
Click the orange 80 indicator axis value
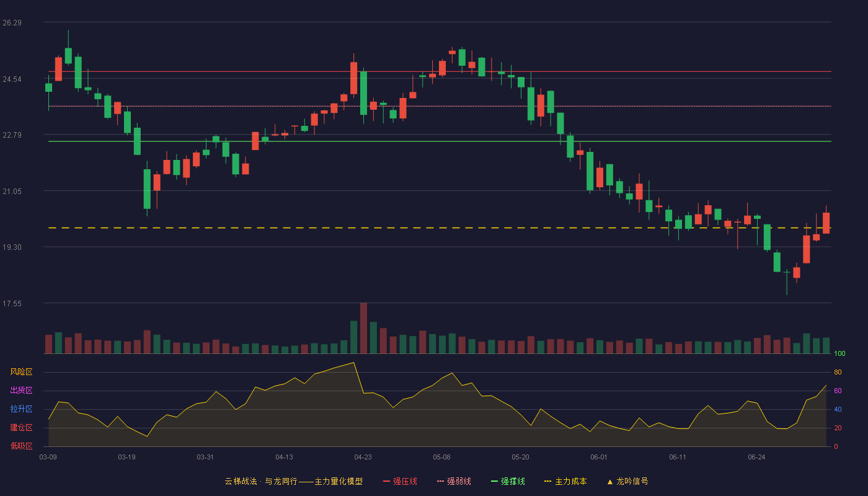(x=838, y=373)
